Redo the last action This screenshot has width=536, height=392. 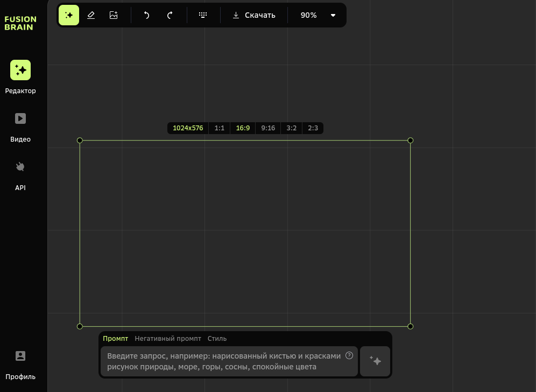click(170, 15)
